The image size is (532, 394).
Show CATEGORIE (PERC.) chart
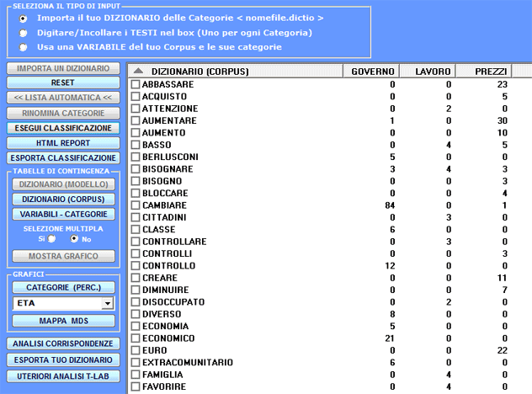(63, 287)
